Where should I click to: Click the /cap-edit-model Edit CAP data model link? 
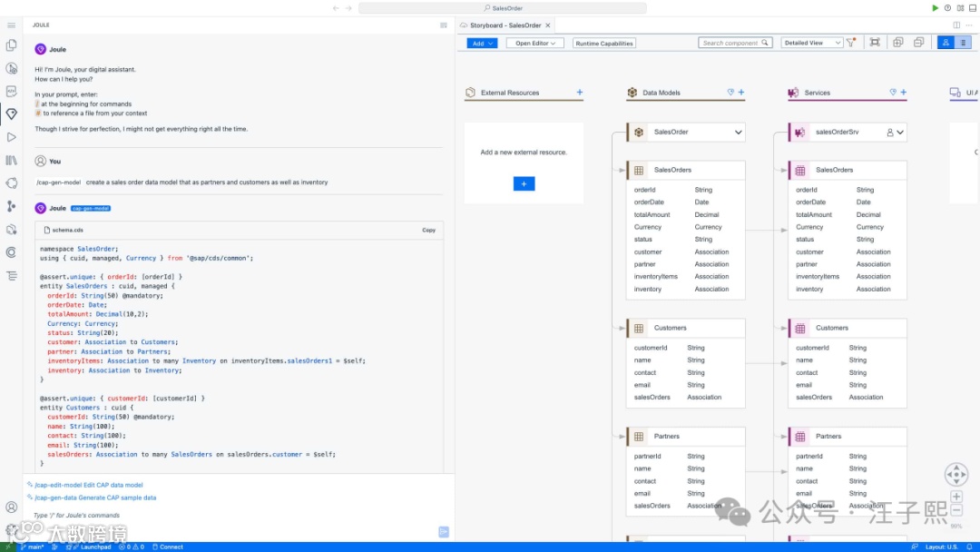coord(89,485)
